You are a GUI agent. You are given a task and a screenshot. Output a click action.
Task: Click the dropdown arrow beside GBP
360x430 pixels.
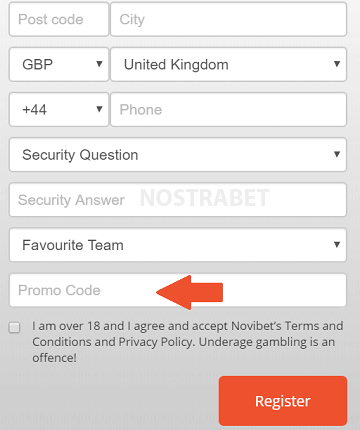point(99,64)
